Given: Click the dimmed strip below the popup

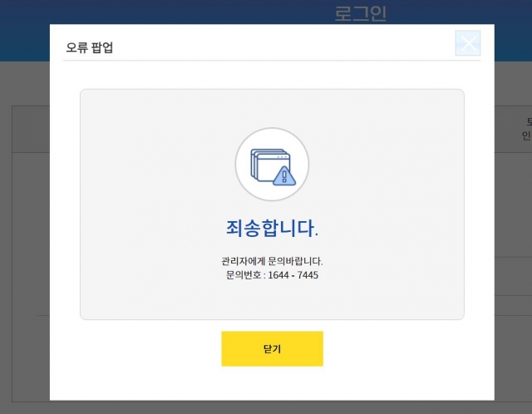Looking at the screenshot, I should point(266,407).
